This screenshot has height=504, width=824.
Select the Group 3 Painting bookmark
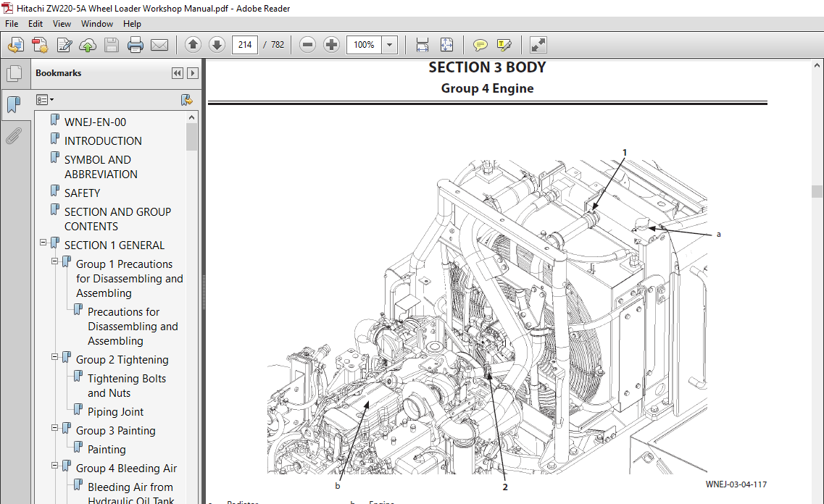(x=116, y=431)
